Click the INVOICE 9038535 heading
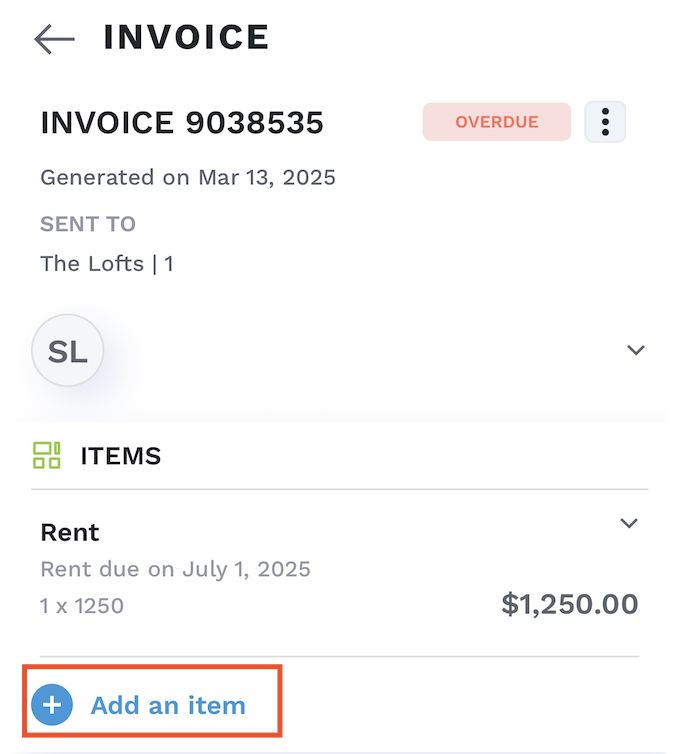This screenshot has width=678, height=754. 182,123
